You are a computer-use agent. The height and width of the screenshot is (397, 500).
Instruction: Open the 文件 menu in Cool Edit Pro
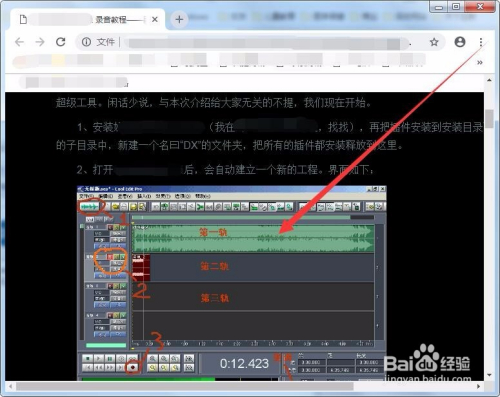tap(87, 196)
